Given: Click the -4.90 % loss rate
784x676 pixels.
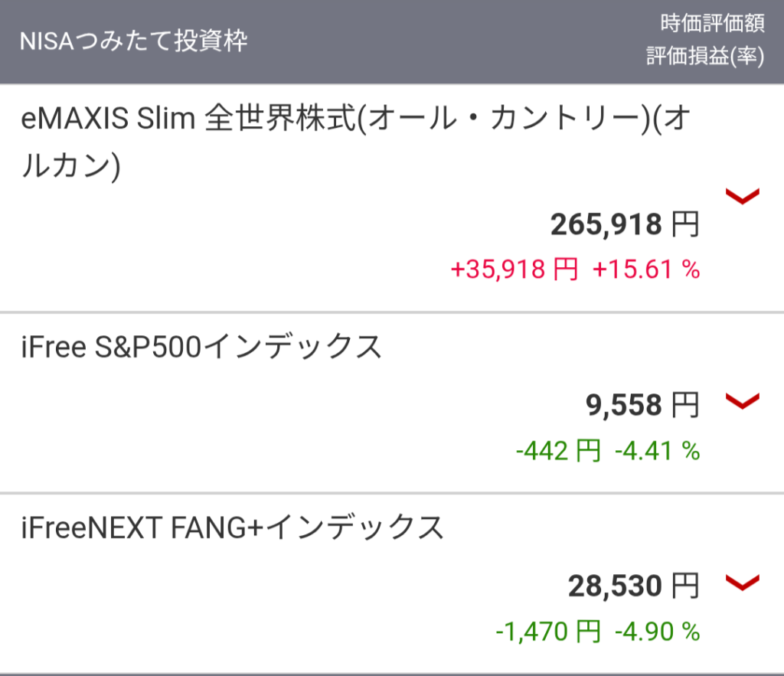Looking at the screenshot, I should click(x=657, y=632).
